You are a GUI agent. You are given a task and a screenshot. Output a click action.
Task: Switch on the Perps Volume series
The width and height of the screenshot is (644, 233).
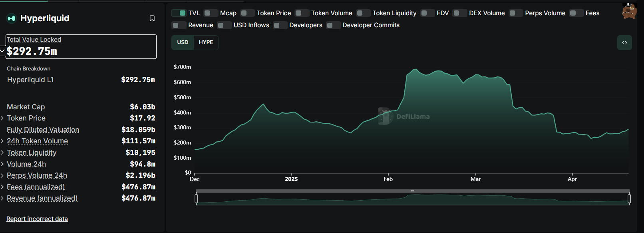[516, 13]
